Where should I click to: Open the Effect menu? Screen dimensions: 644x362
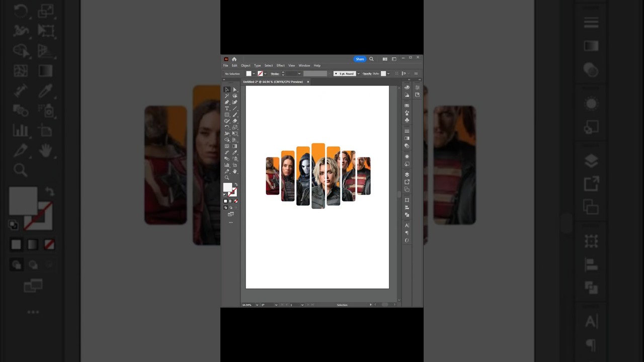click(x=280, y=65)
